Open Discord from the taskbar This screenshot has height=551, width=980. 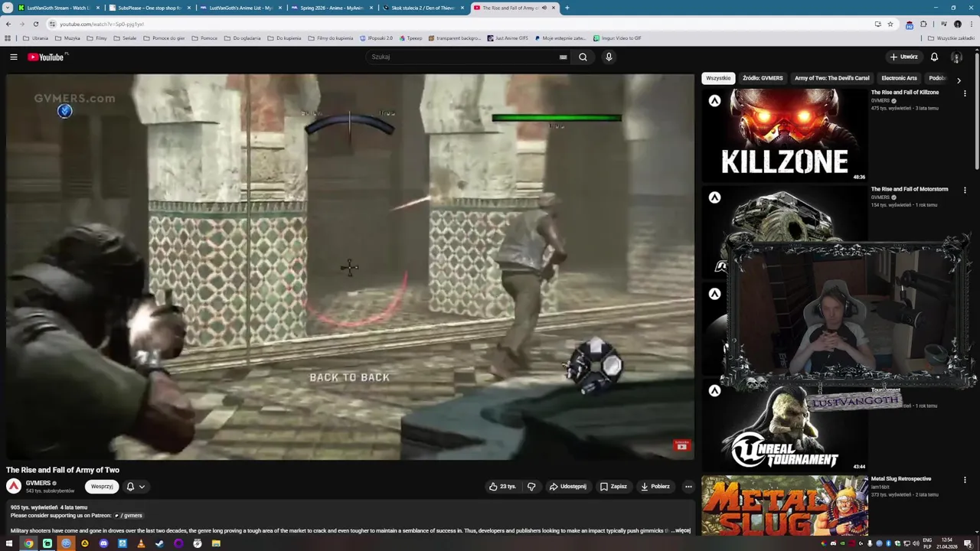pos(103,543)
